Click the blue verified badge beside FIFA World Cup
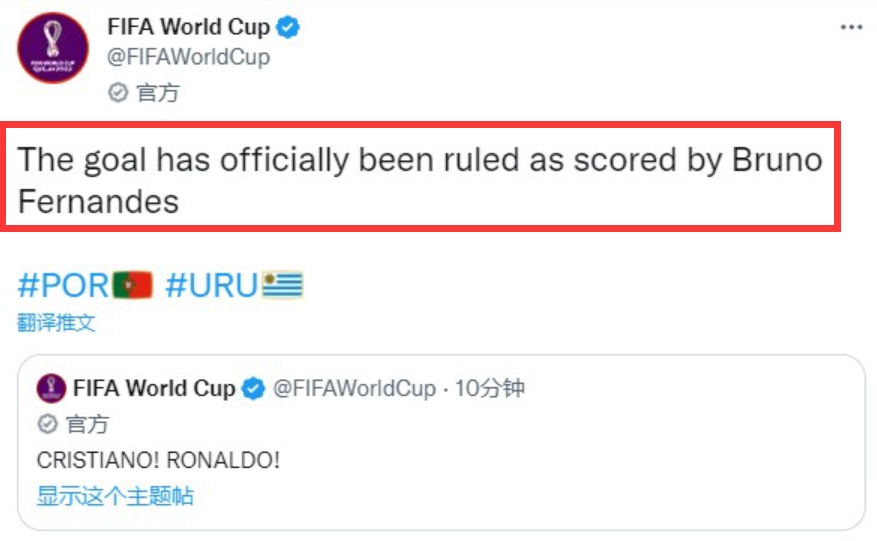The height and width of the screenshot is (541, 877). pos(289,27)
